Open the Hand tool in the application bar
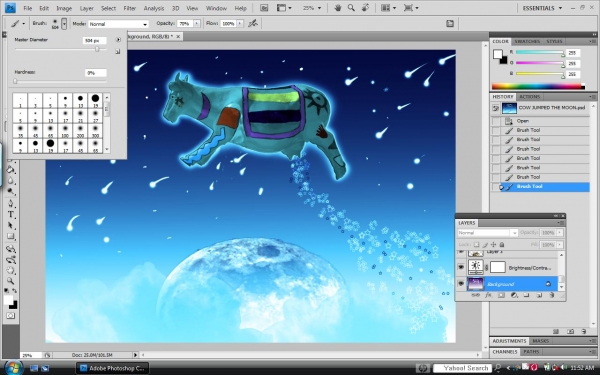This screenshot has width=600, height=375. [x=338, y=8]
